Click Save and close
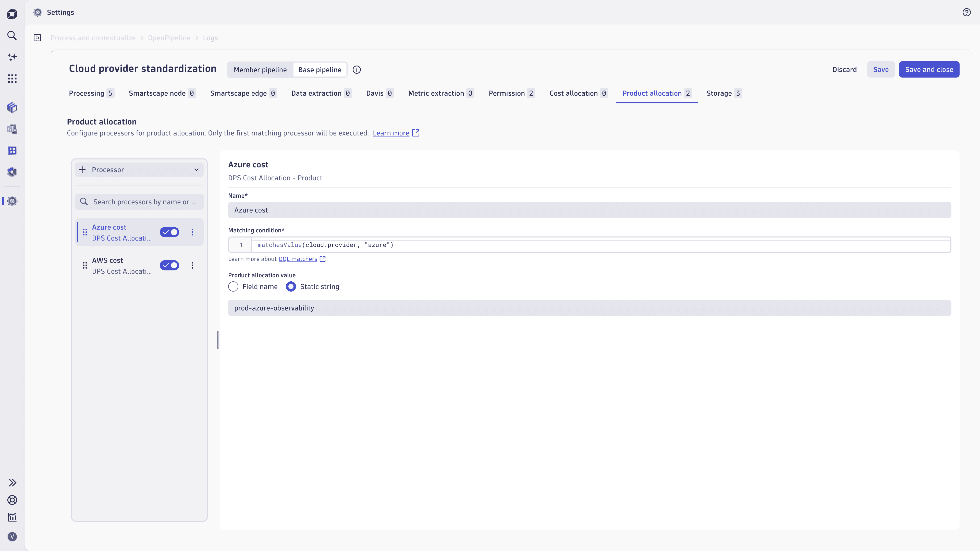The width and height of the screenshot is (980, 551). (929, 70)
